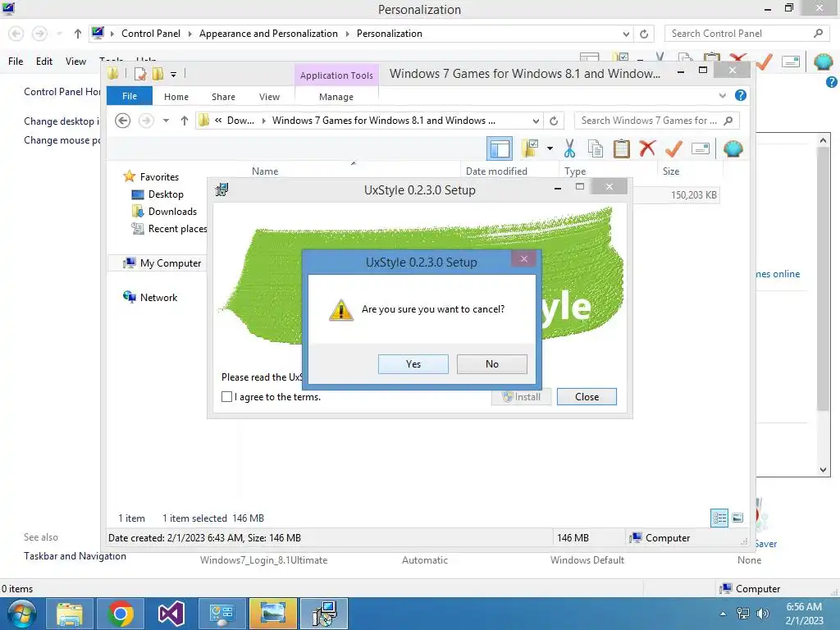
Task: Check the 'I agree to the terms' checkbox
Action: 226,396
